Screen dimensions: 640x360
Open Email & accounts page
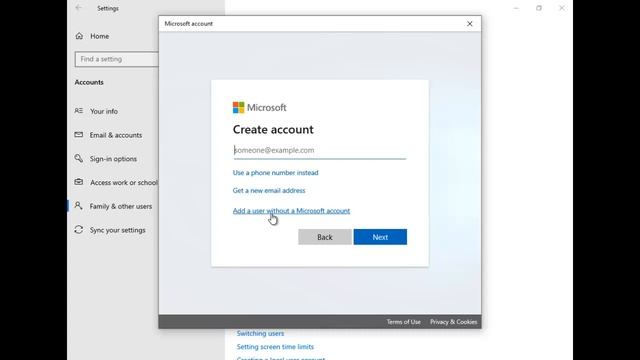pyautogui.click(x=116, y=135)
